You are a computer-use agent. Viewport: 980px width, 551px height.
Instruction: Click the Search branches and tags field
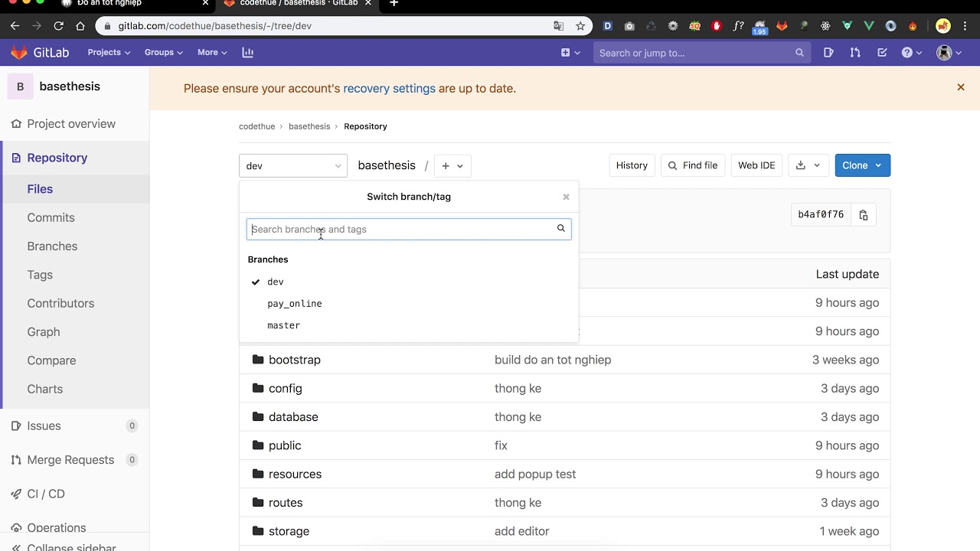point(409,229)
